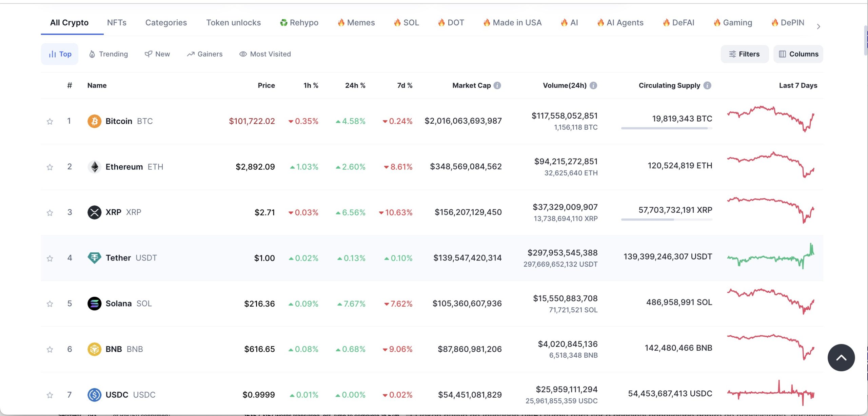The width and height of the screenshot is (868, 416).
Task: Sort table by Market Cap header
Action: (x=471, y=85)
